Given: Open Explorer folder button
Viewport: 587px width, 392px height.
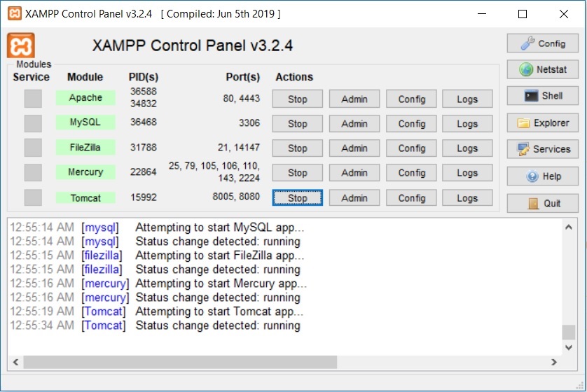Looking at the screenshot, I should pyautogui.click(x=542, y=122).
